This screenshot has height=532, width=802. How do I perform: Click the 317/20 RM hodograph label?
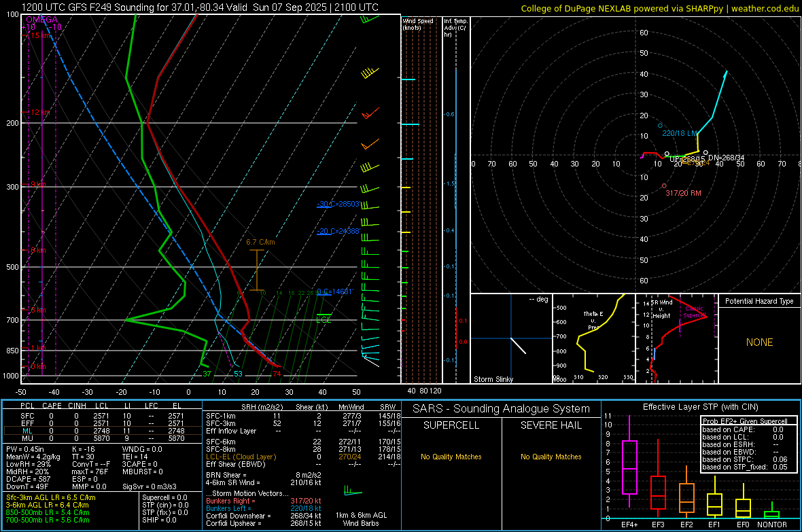683,193
